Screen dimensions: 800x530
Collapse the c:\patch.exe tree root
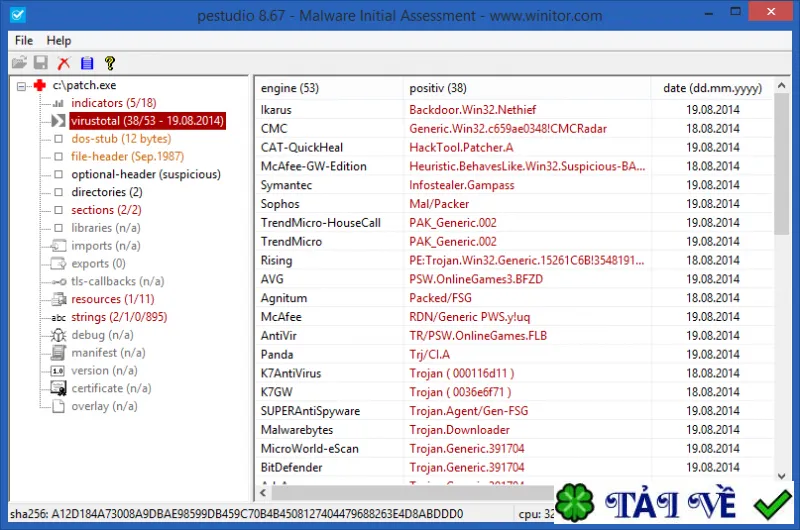coord(21,86)
